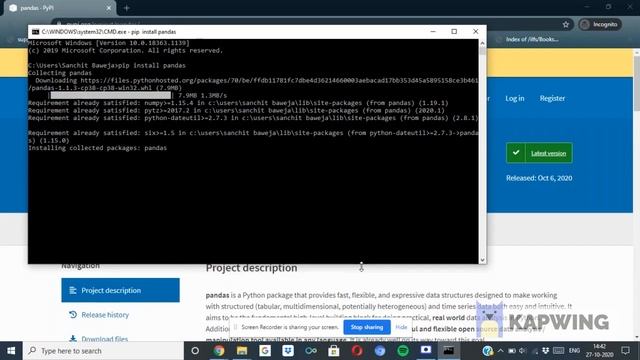This screenshot has height=360, width=640.
Task: Click Stop sharing button
Action: pyautogui.click(x=367, y=327)
